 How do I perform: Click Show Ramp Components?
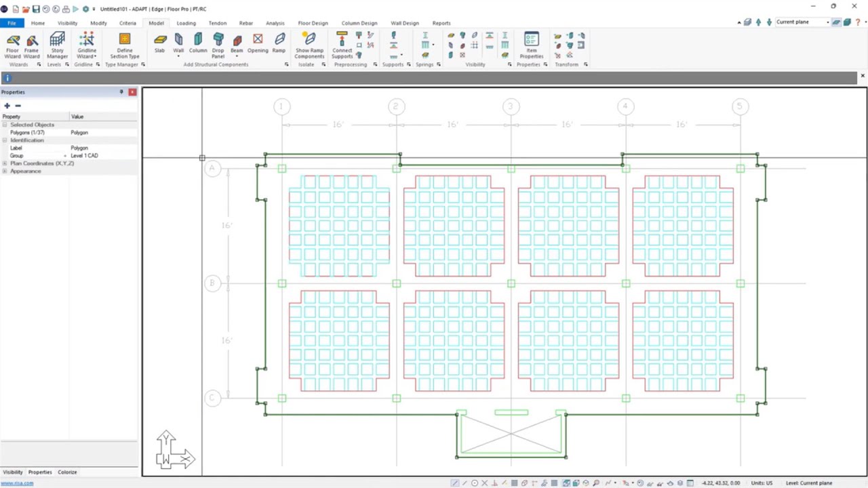point(309,45)
